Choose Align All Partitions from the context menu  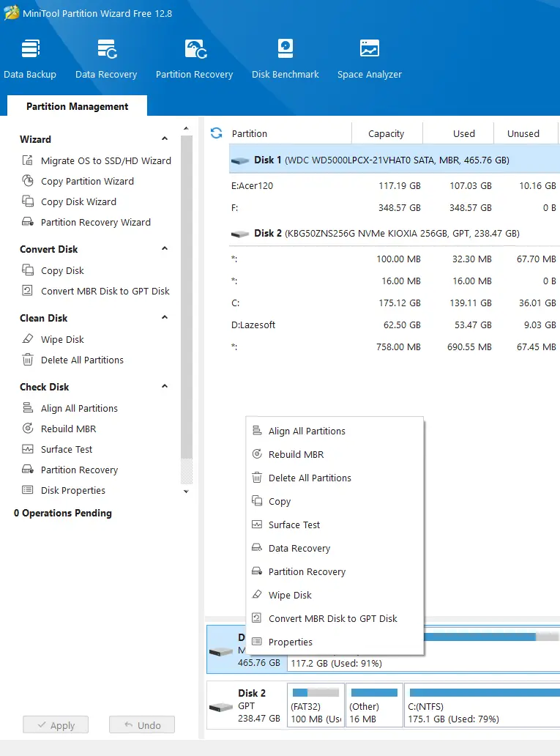pyautogui.click(x=335, y=431)
